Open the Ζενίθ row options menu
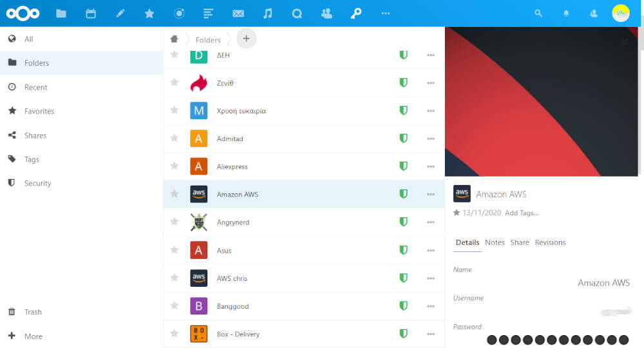Image resolution: width=644 pixels, height=348 pixels. point(430,83)
